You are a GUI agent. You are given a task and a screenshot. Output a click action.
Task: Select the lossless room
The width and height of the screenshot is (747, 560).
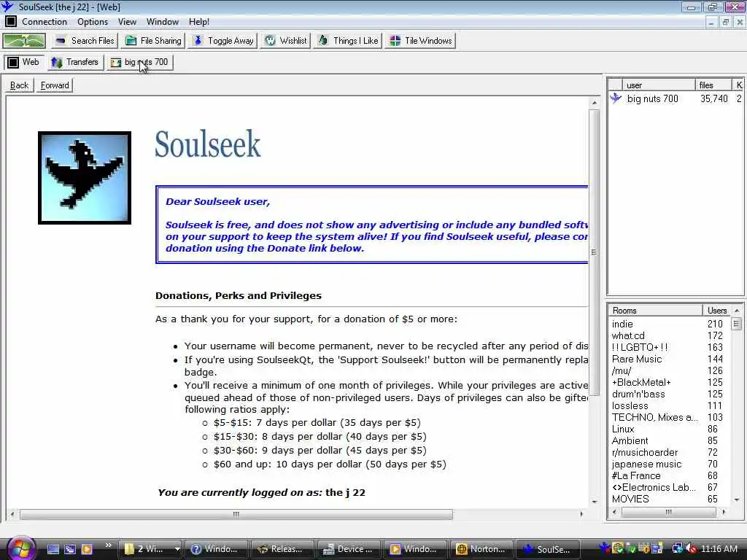click(x=670, y=405)
